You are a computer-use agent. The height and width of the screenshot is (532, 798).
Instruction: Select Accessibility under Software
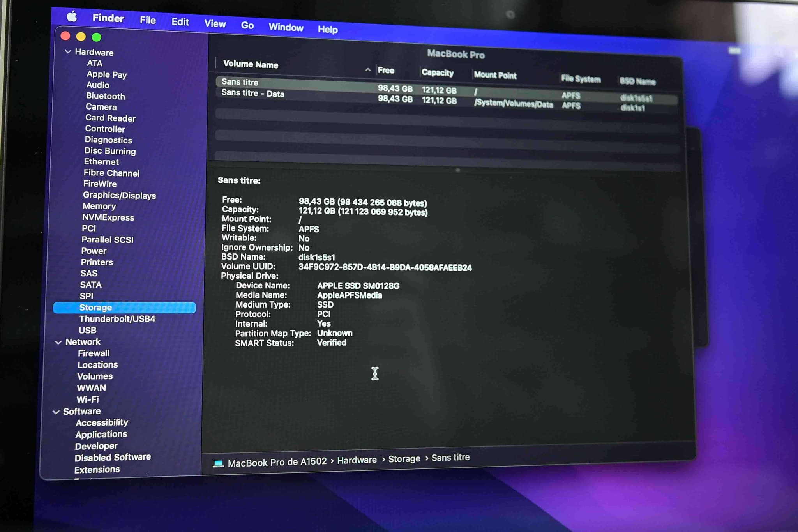[x=102, y=423]
